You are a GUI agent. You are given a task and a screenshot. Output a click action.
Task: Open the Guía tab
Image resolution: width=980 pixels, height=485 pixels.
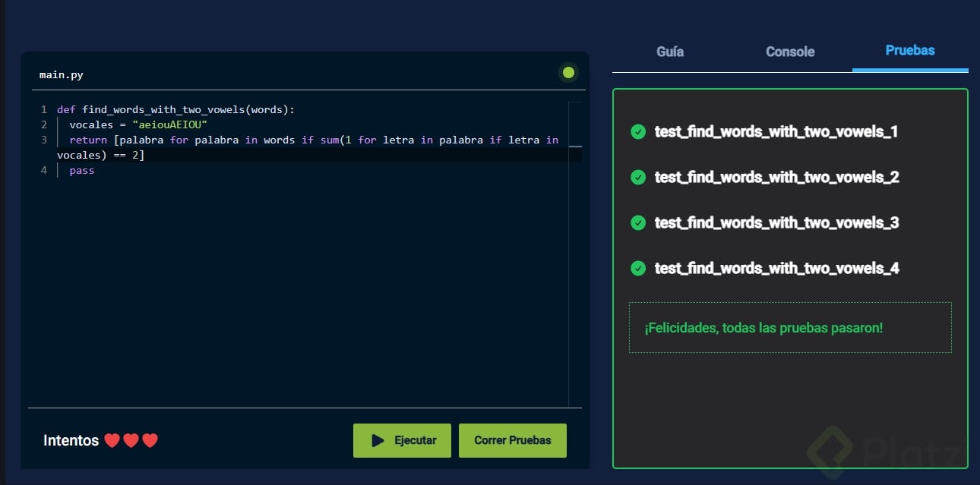click(x=670, y=52)
